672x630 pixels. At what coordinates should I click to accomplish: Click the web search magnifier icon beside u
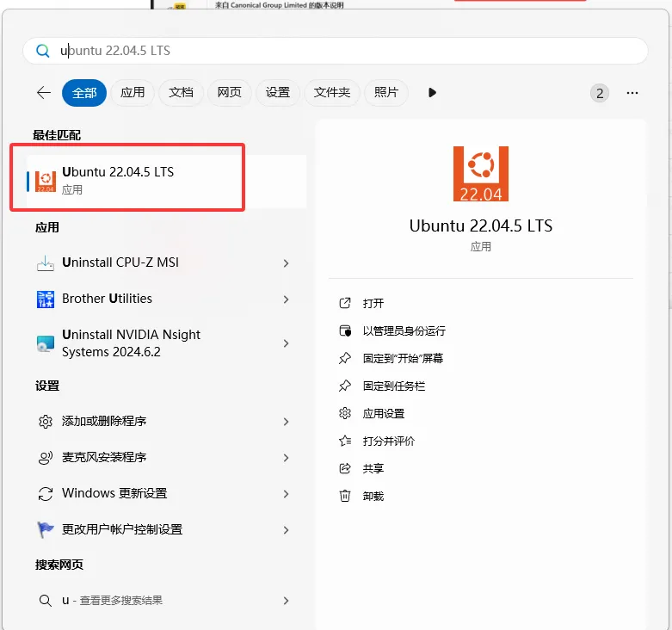(46, 601)
